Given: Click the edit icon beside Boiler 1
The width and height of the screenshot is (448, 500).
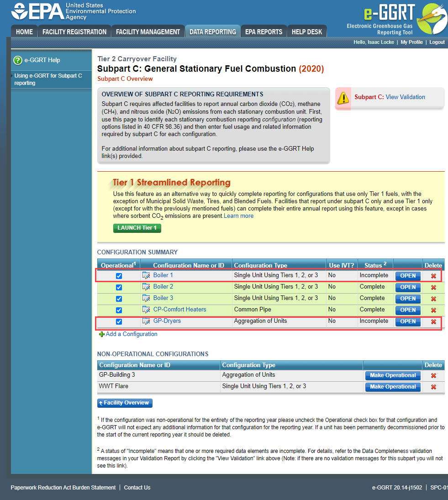Looking at the screenshot, I should [x=146, y=275].
